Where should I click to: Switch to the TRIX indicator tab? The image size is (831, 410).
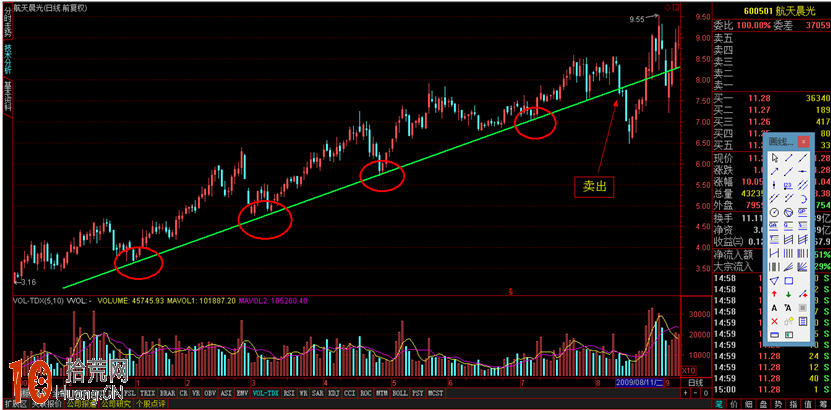pos(147,393)
